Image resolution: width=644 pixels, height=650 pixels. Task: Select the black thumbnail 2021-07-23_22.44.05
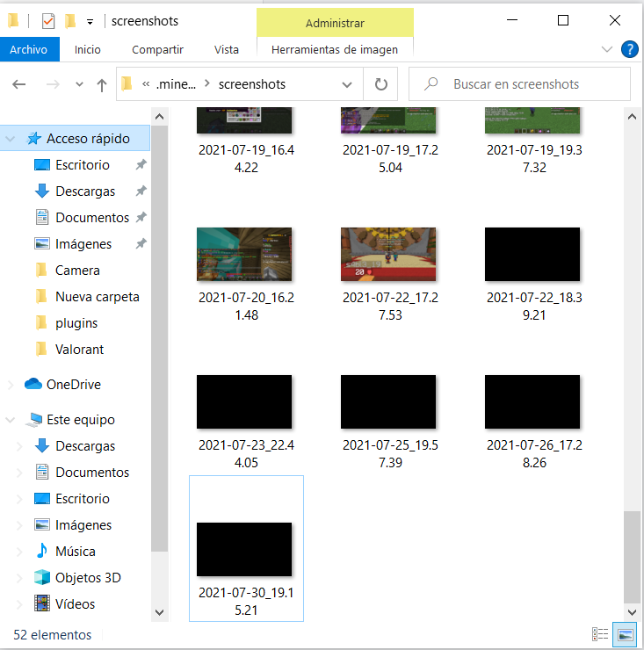pyautogui.click(x=244, y=401)
